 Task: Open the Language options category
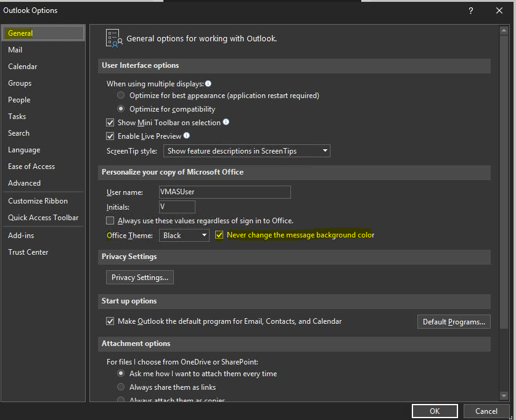click(43, 150)
